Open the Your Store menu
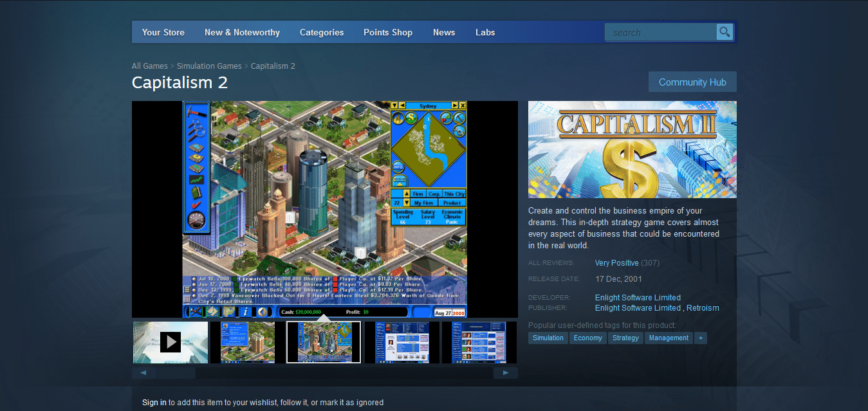This screenshot has height=411, width=868. [163, 32]
